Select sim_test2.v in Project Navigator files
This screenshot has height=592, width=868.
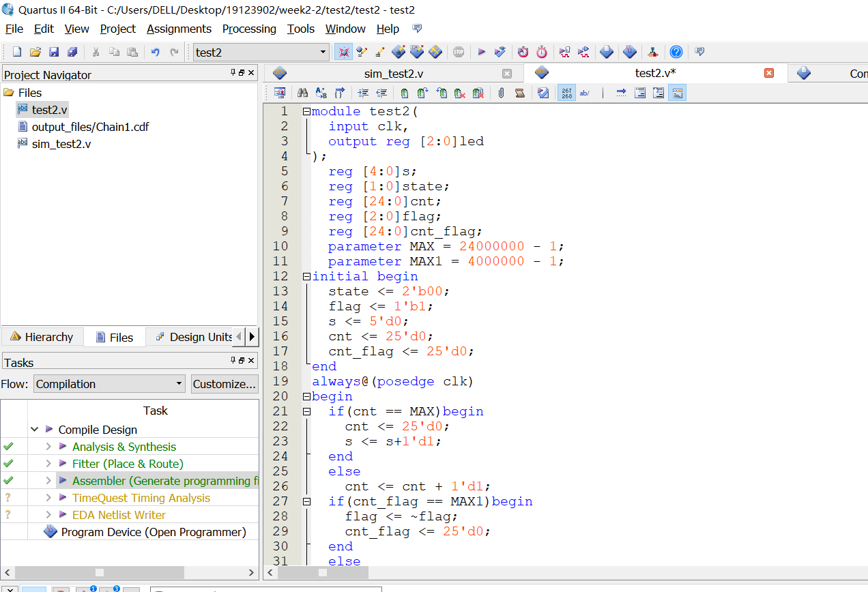pos(61,144)
